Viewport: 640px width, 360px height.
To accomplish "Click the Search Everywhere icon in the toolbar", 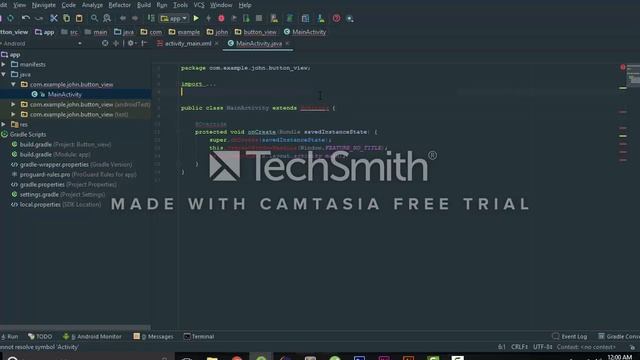I will click(350, 18).
